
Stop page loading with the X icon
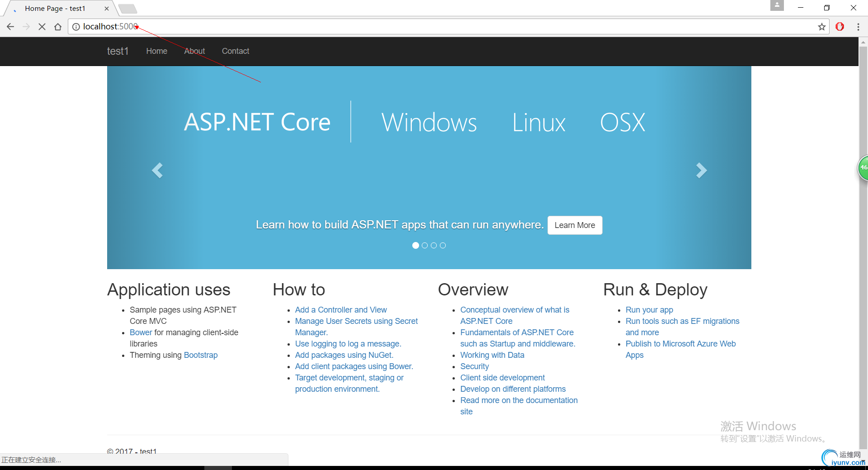[42, 27]
